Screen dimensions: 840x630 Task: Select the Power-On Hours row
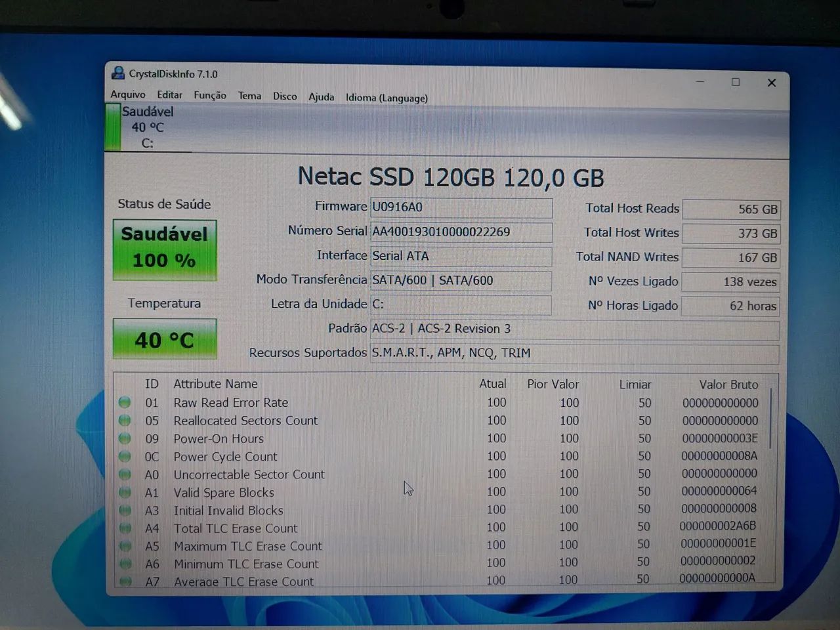(x=440, y=438)
